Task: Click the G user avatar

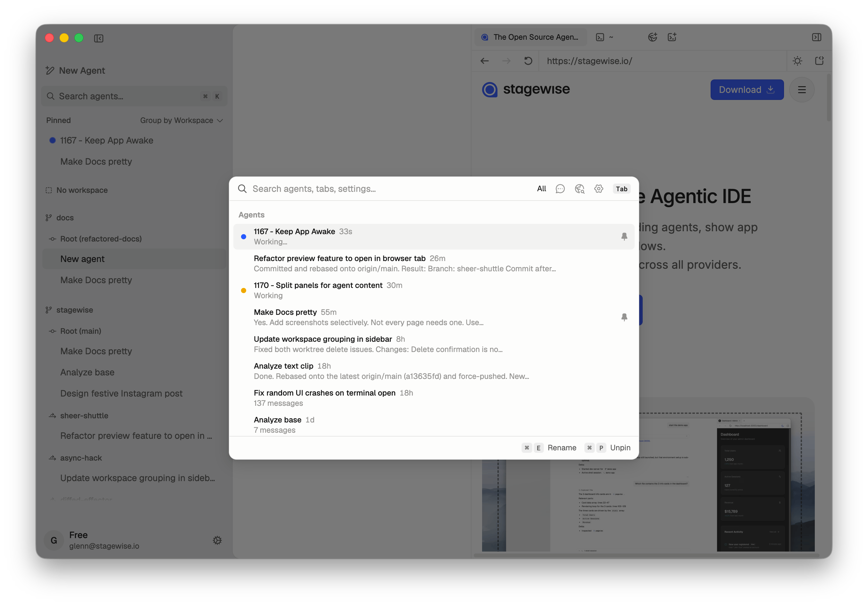Action: [54, 540]
